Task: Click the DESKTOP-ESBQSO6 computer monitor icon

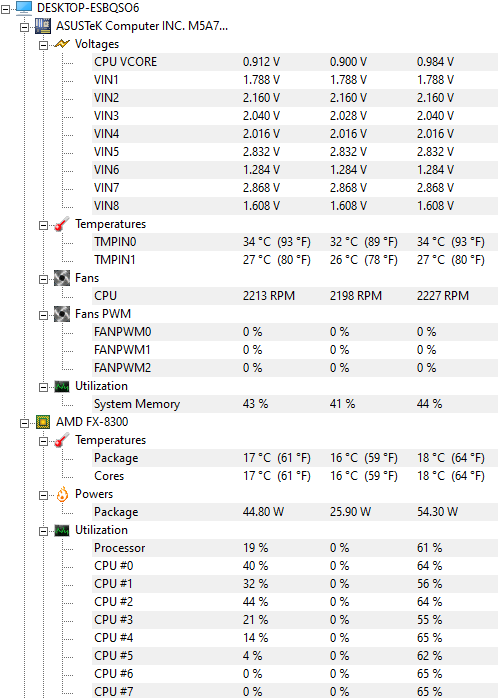Action: click(x=24, y=8)
